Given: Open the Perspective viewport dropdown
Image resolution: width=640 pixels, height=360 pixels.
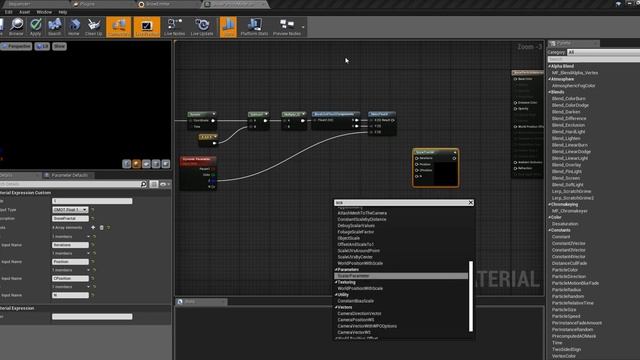Looking at the screenshot, I should tap(16, 47).
